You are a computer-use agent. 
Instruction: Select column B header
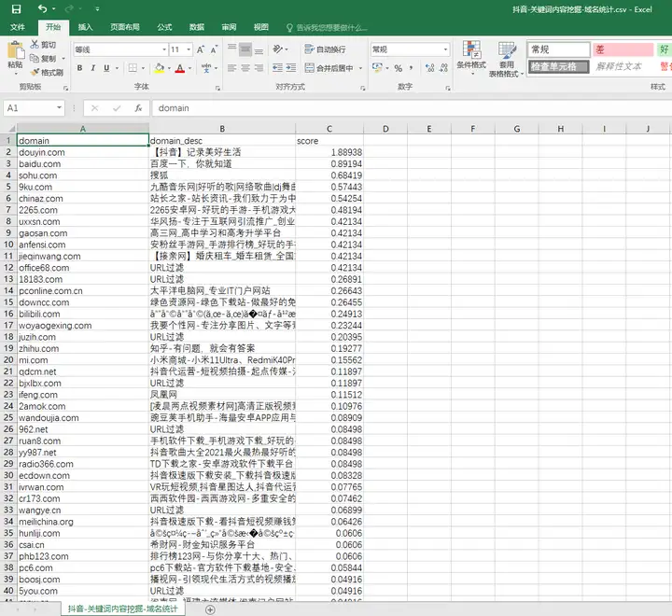(222, 129)
